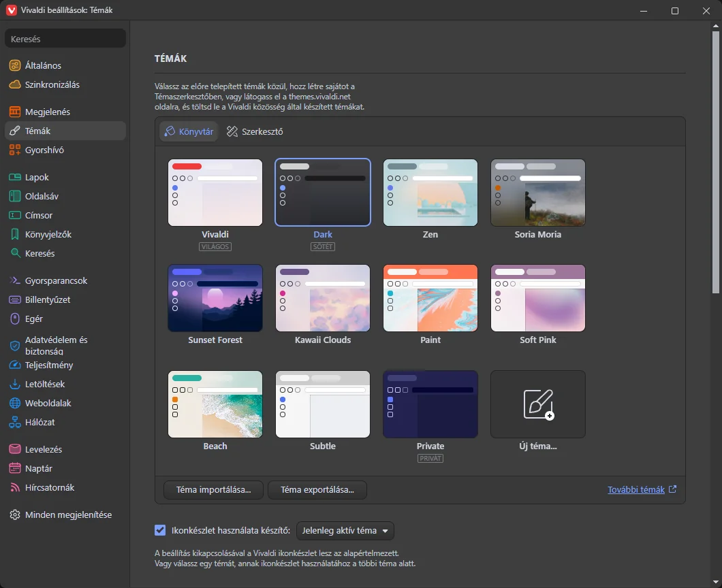
Task: Click the Vivaldi logo in title bar
Action: (12, 10)
